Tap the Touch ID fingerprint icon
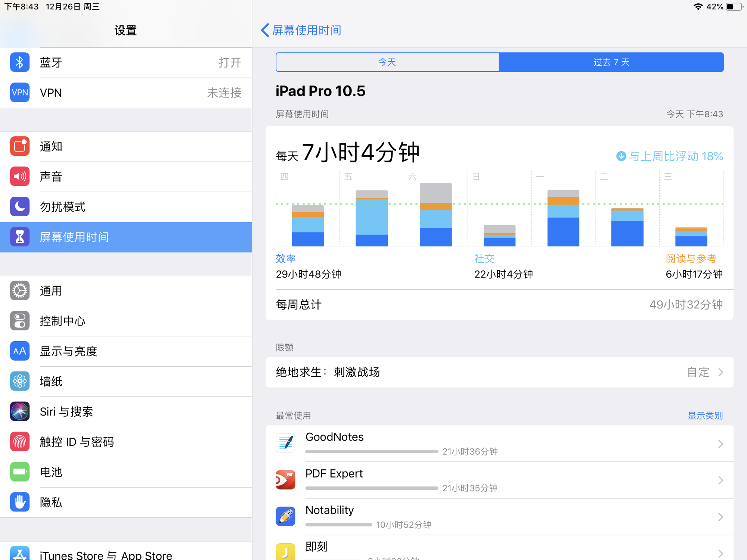 pyautogui.click(x=20, y=442)
